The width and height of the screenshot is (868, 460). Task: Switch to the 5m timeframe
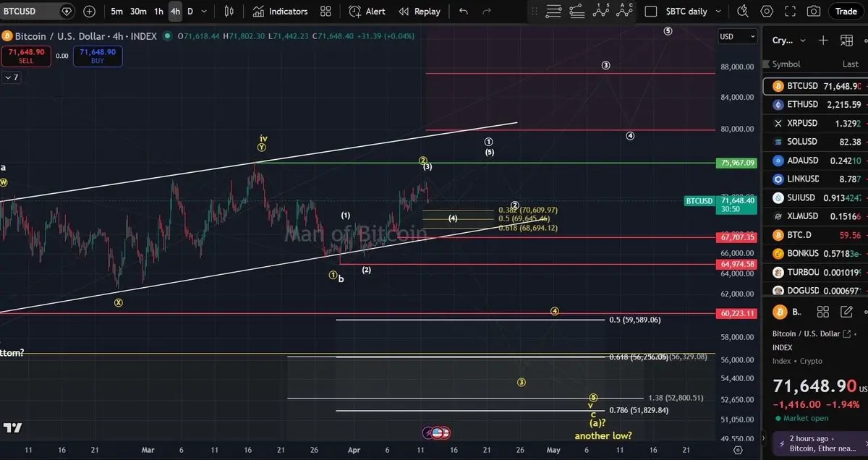[x=116, y=12]
